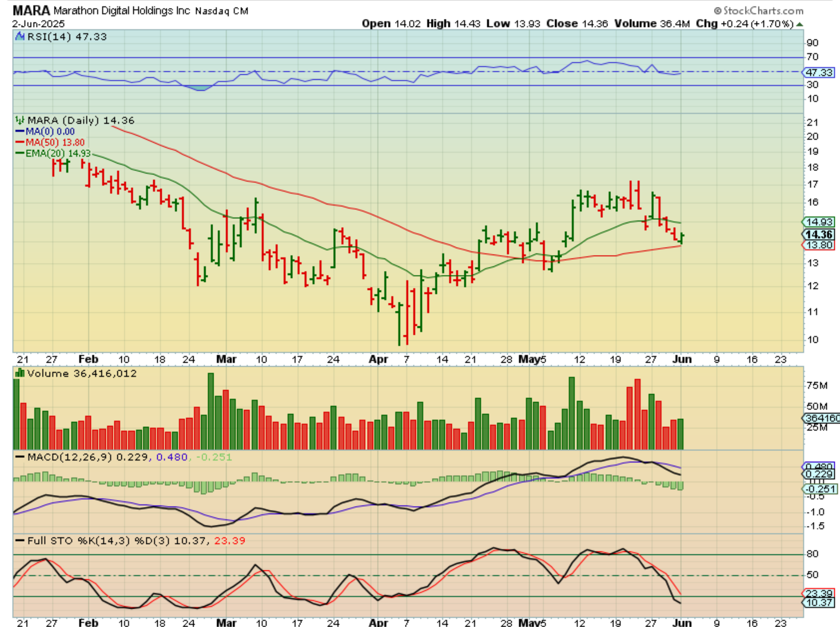Image resolution: width=840 pixels, height=627 pixels.
Task: Click the bold 14.36 last-price tag on the price axis
Action: [x=819, y=235]
